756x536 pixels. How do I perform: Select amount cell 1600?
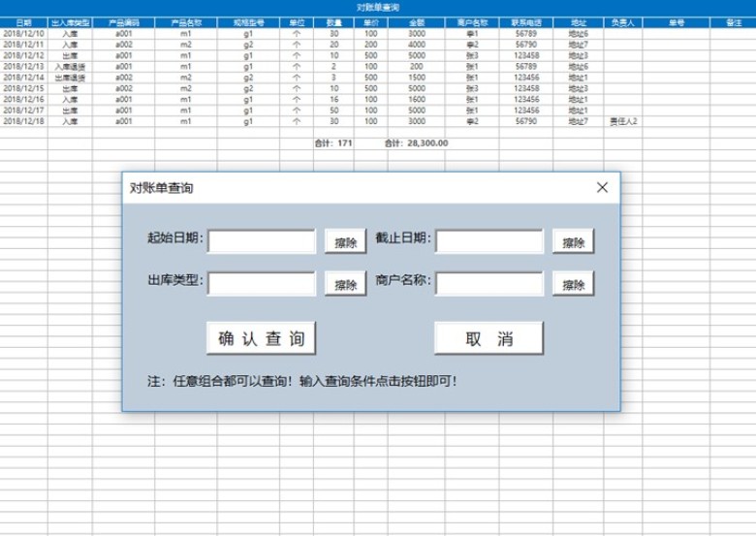coord(417,99)
